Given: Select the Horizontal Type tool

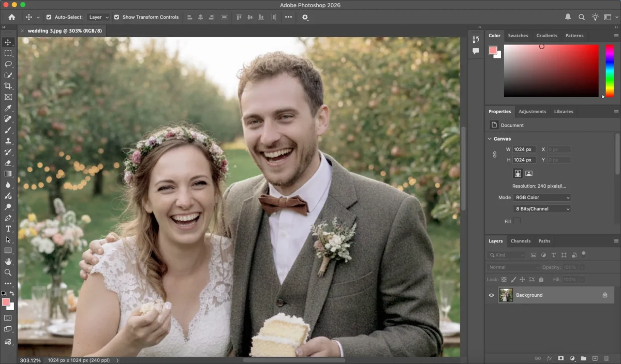Looking at the screenshot, I should click(x=8, y=229).
